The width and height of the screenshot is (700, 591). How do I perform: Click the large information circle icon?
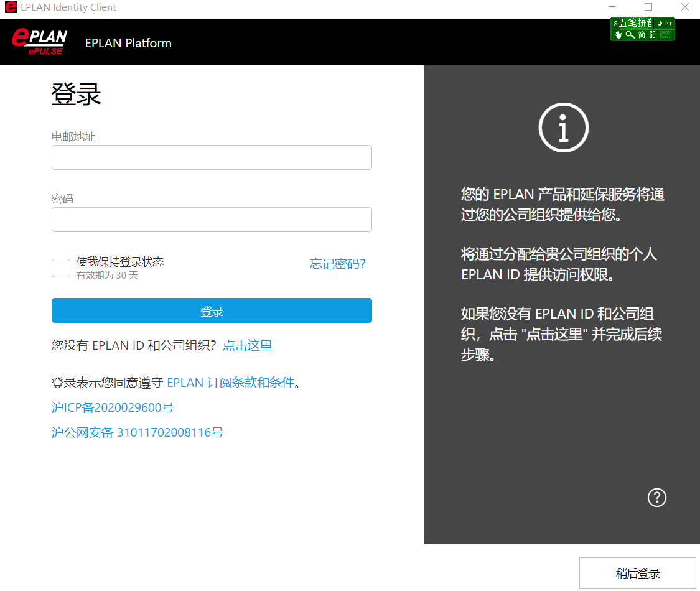pyautogui.click(x=563, y=128)
